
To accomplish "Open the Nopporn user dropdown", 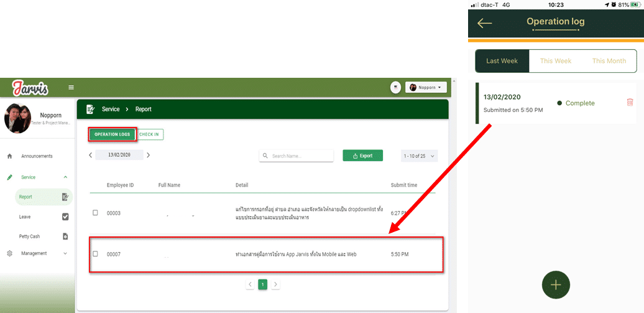I will pyautogui.click(x=426, y=88).
